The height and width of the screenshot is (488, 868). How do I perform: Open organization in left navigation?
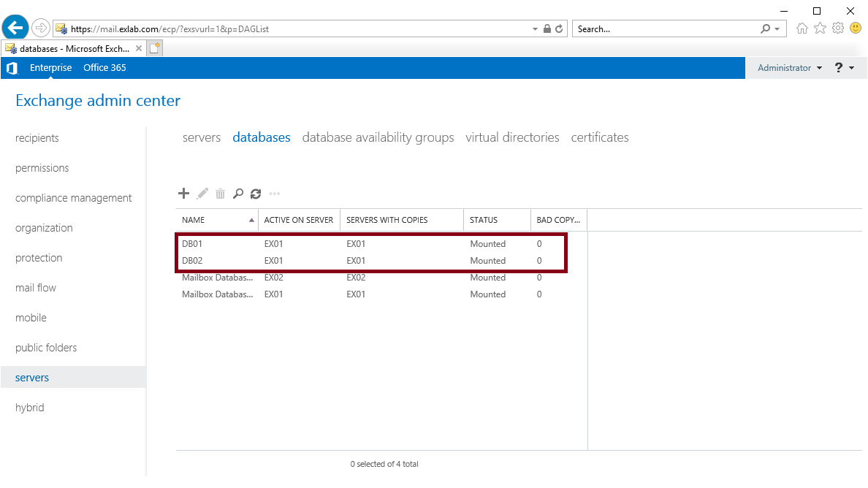click(44, 228)
